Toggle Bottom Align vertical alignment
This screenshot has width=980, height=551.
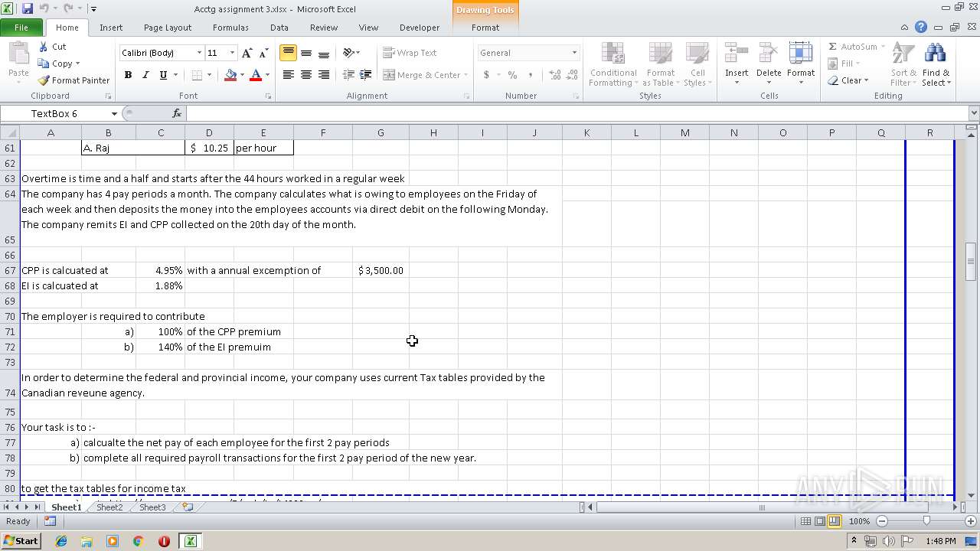click(x=324, y=53)
